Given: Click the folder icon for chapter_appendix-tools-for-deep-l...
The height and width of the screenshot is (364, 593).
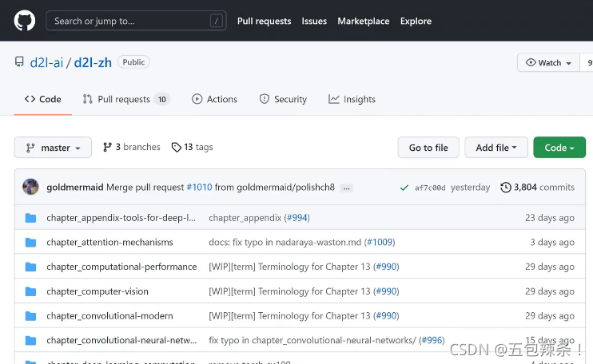Looking at the screenshot, I should 30,218.
